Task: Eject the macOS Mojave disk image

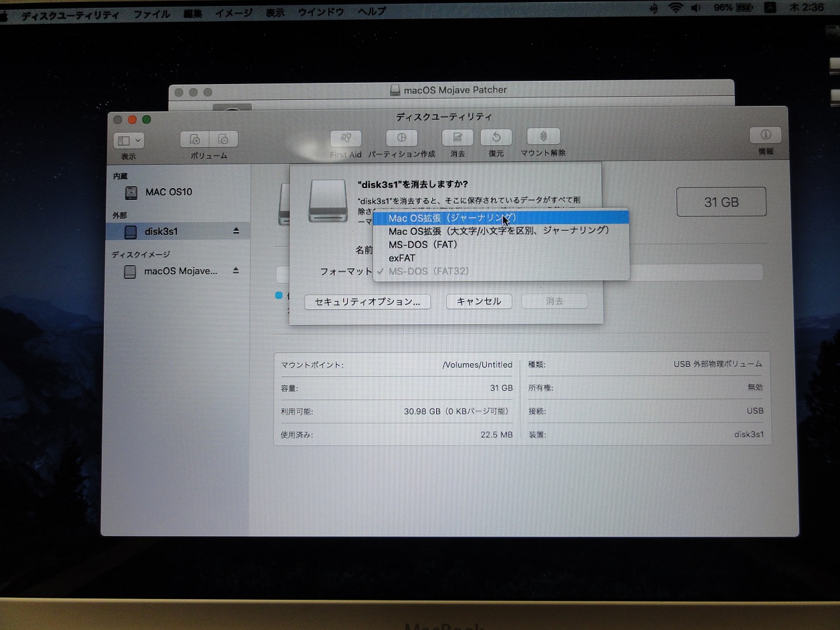Action: [x=235, y=270]
